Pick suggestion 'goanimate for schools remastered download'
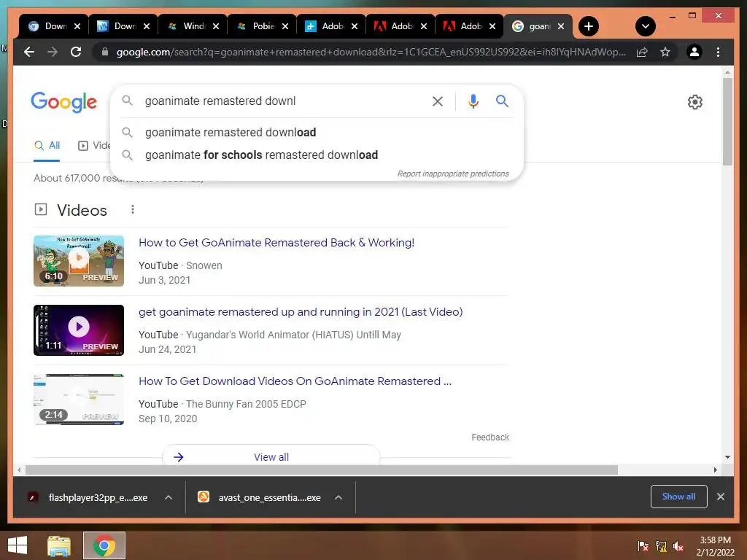 [x=262, y=155]
